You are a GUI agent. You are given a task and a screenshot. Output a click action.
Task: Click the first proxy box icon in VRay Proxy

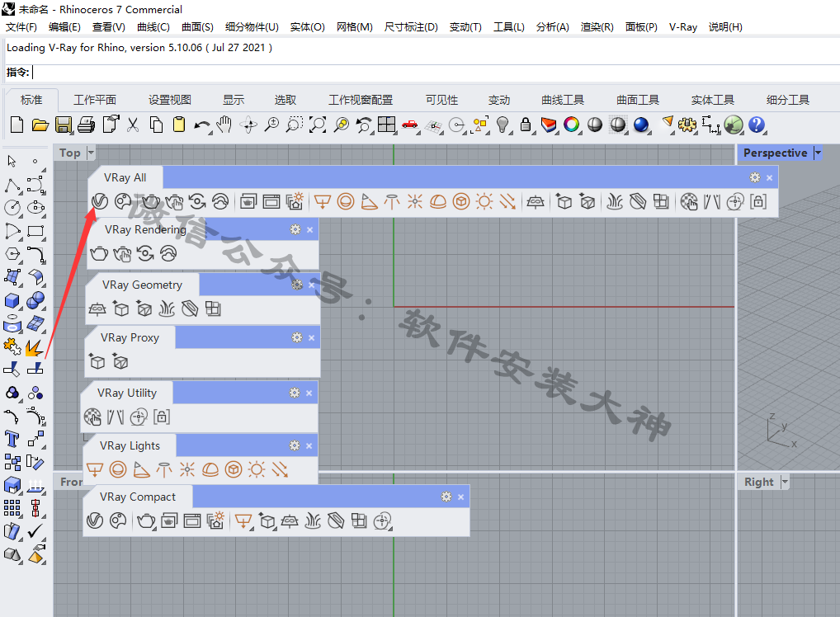(97, 361)
